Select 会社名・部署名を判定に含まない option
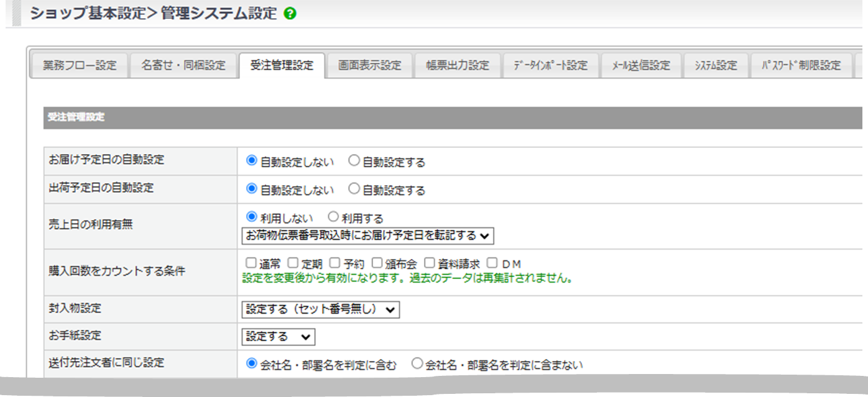The image size is (868, 397). [417, 364]
